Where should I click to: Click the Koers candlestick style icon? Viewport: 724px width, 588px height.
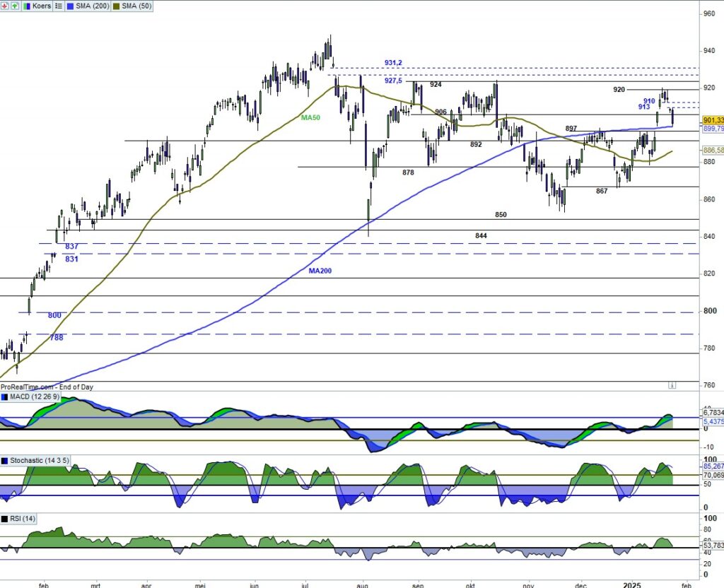(x=28, y=6)
